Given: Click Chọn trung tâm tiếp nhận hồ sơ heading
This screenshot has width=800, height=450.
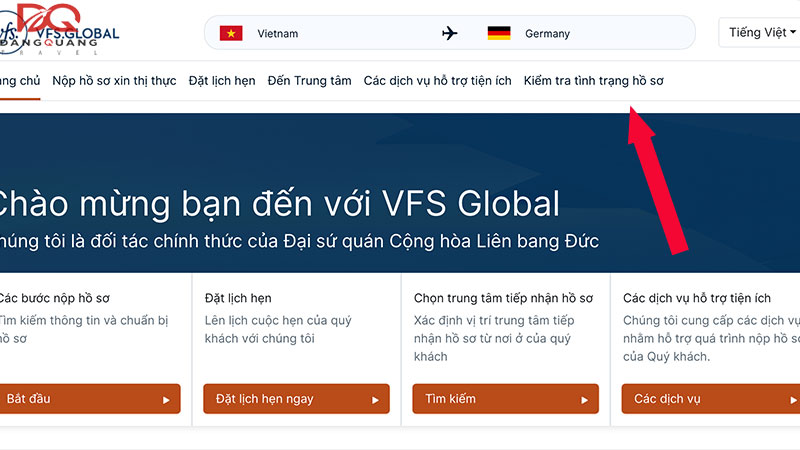Looking at the screenshot, I should click(x=504, y=298).
